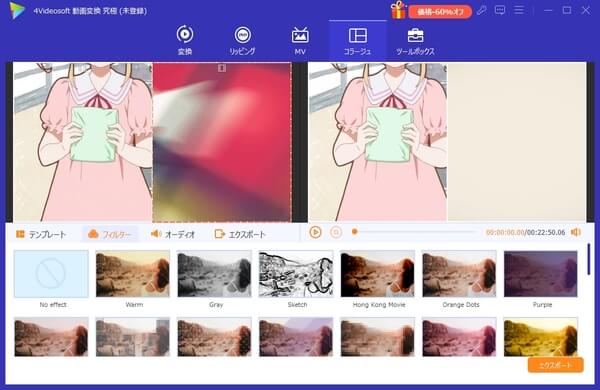Select the anime girl clip in editor
600x390 pixels.
pos(83,142)
